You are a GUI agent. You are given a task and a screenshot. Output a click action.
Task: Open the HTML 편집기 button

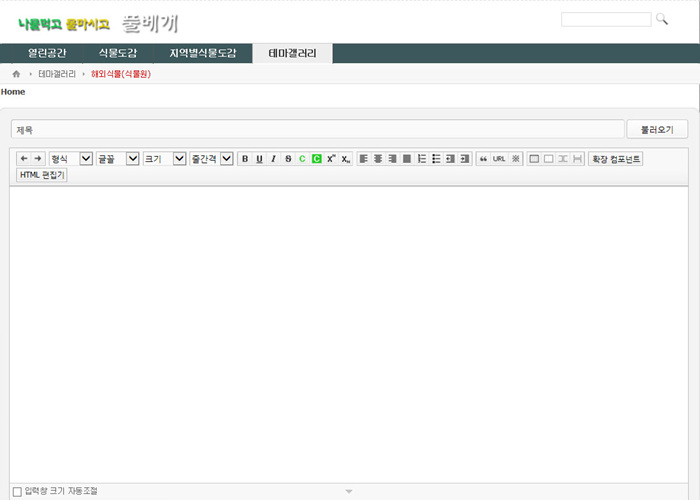[x=42, y=175]
